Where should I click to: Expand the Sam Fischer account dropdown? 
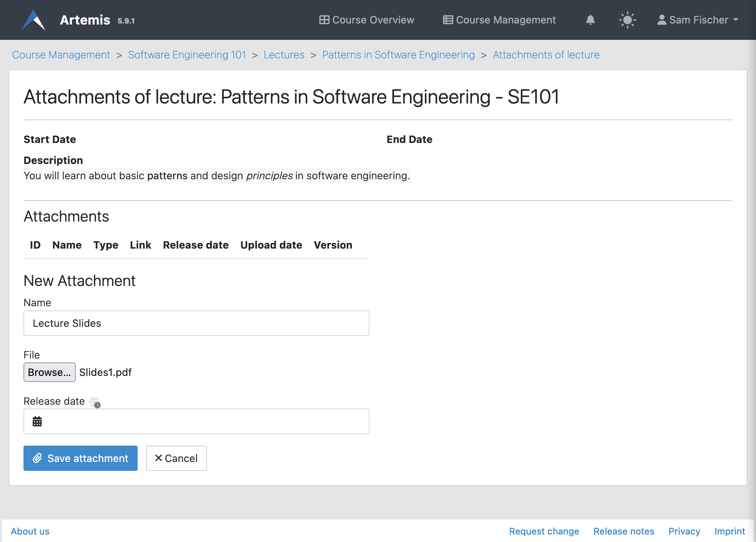[698, 20]
